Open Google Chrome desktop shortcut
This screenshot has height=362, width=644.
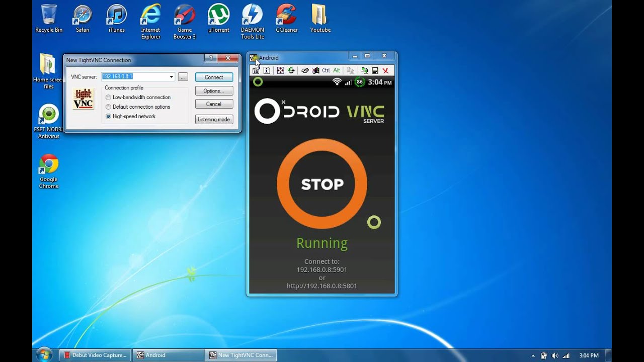click(49, 171)
